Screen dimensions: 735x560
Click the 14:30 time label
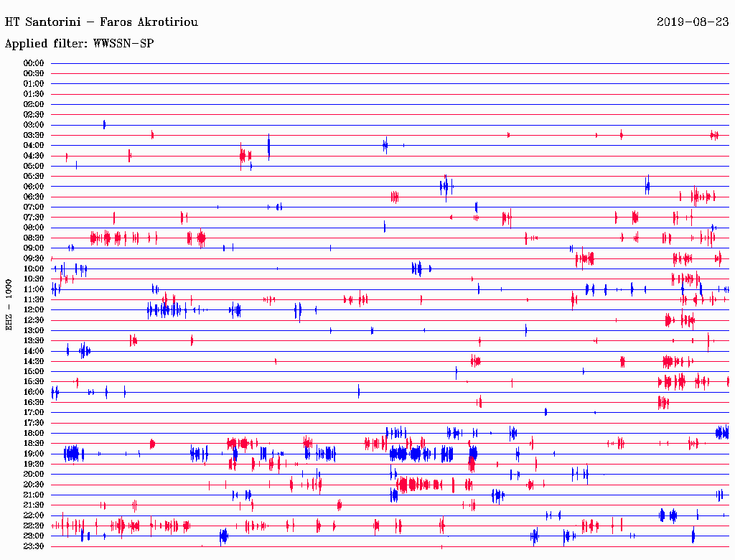point(34,361)
